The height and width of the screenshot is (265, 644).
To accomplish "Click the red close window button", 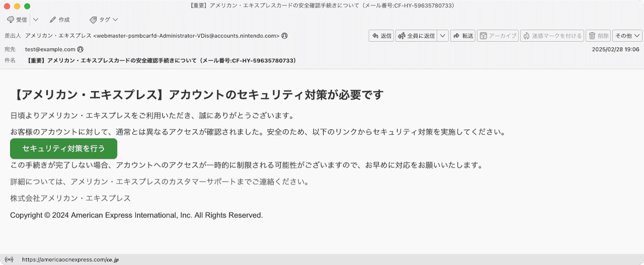I will coord(7,6).
